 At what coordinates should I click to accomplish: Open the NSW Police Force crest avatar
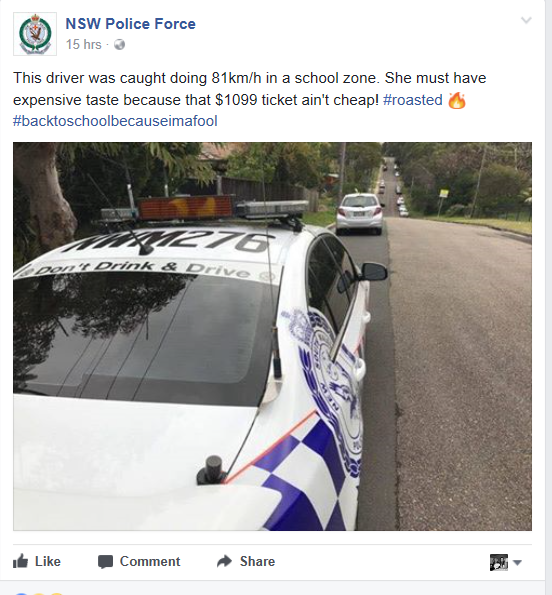35,34
